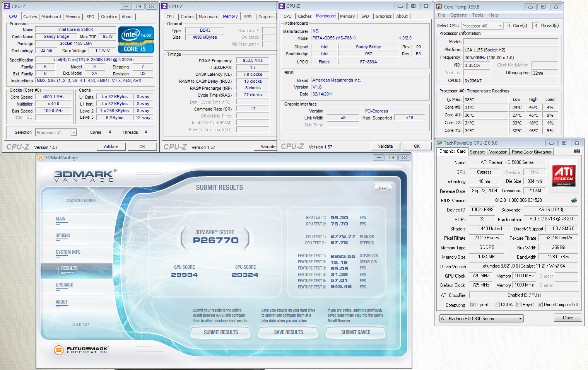
Task: Go to MAIN section in 3DMark Vantage
Action: click(x=61, y=219)
